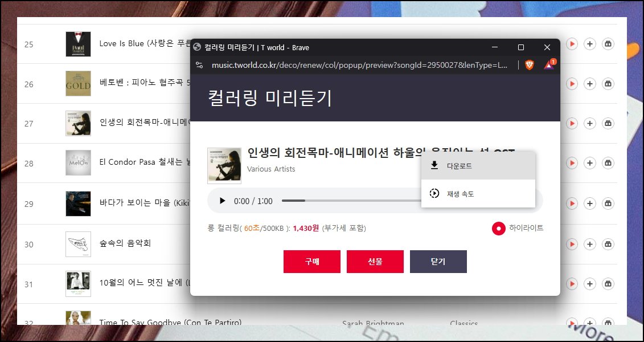Click gift icon on row 27 인생의 회전목마
Image resolution: width=644 pixels, height=342 pixels.
(x=608, y=123)
